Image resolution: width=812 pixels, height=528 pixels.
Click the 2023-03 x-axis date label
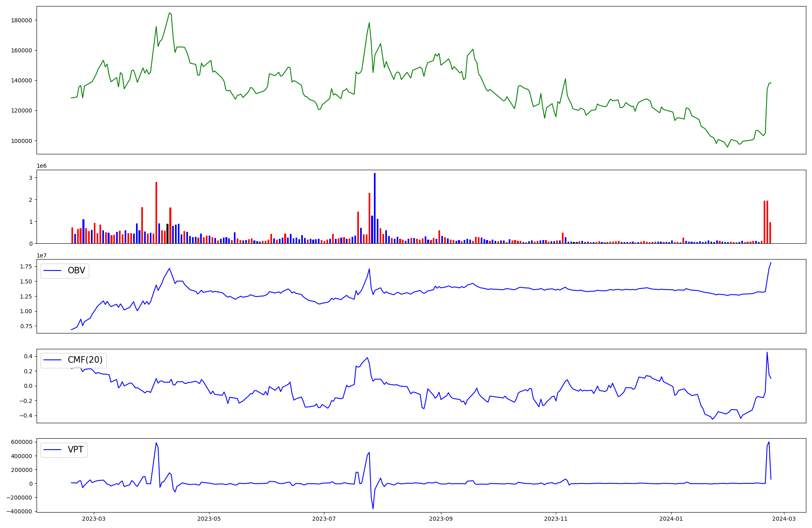pos(94,519)
